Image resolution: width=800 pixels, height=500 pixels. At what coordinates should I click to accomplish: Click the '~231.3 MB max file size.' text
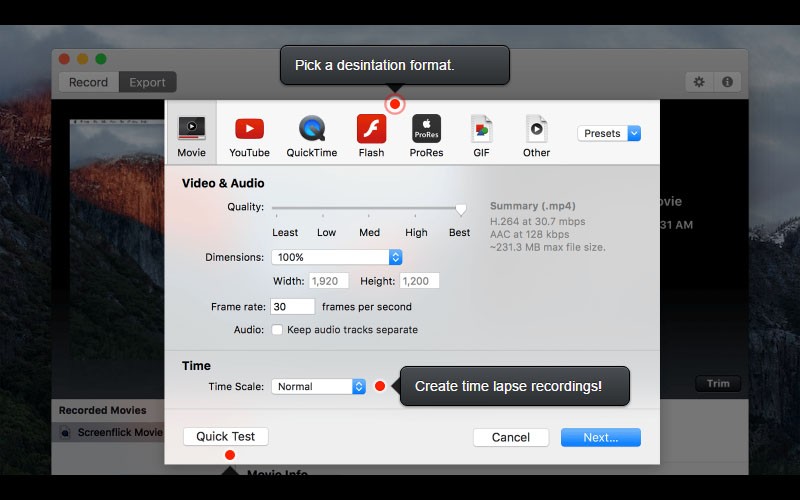pos(548,247)
